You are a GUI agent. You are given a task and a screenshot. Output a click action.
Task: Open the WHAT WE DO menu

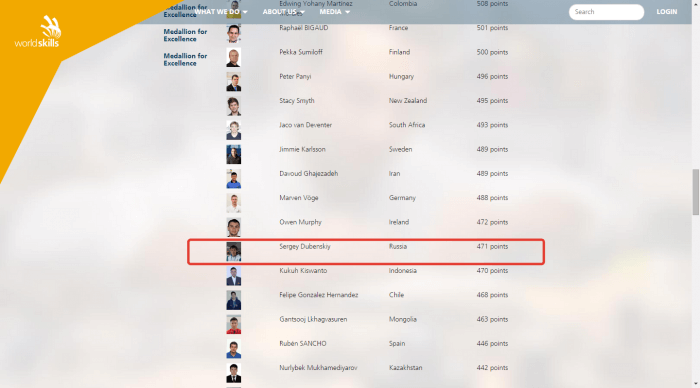click(x=221, y=12)
